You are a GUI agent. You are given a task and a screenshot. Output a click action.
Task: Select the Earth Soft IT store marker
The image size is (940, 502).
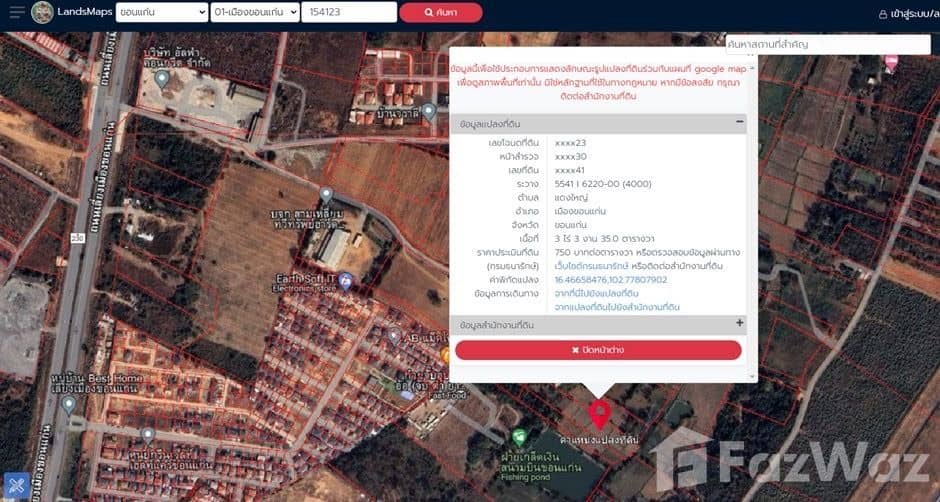345,279
